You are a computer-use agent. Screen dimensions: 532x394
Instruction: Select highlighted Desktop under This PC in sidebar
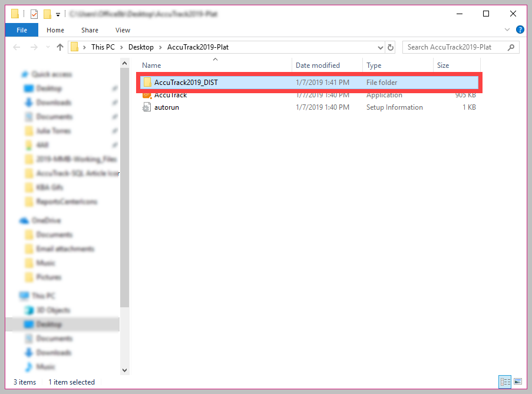63,324
